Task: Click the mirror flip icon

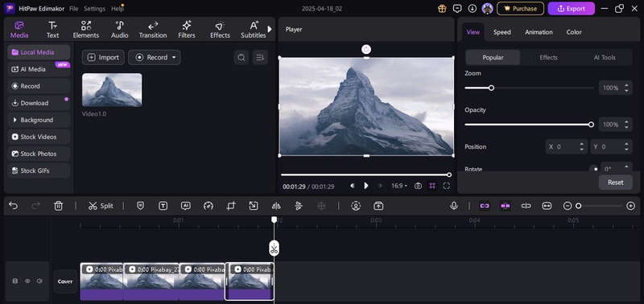Action: [276, 206]
